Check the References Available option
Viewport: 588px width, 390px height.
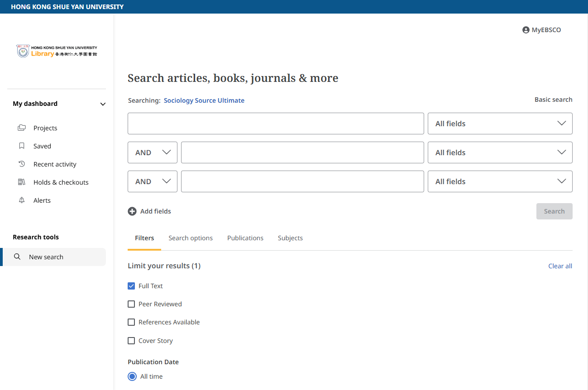click(131, 322)
